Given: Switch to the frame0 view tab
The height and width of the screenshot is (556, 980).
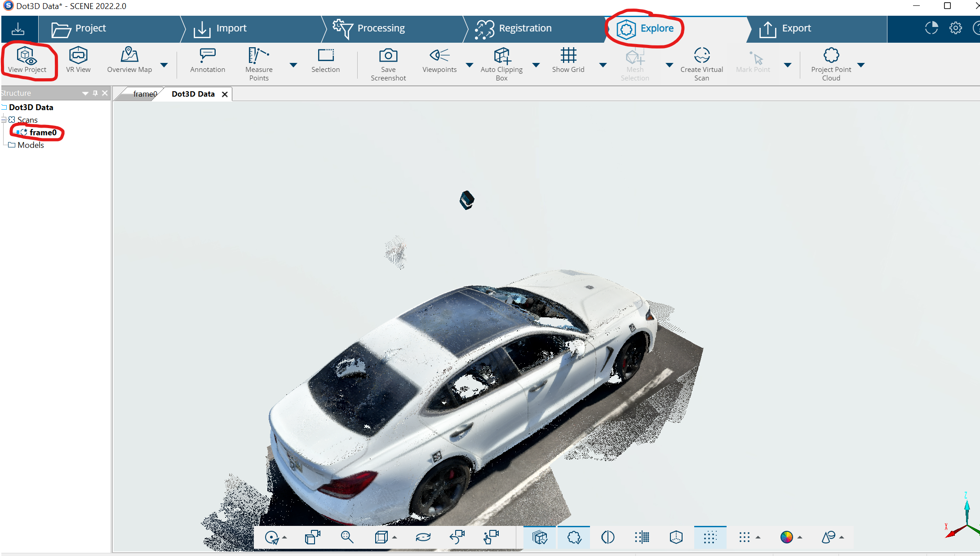Looking at the screenshot, I should [x=144, y=94].
